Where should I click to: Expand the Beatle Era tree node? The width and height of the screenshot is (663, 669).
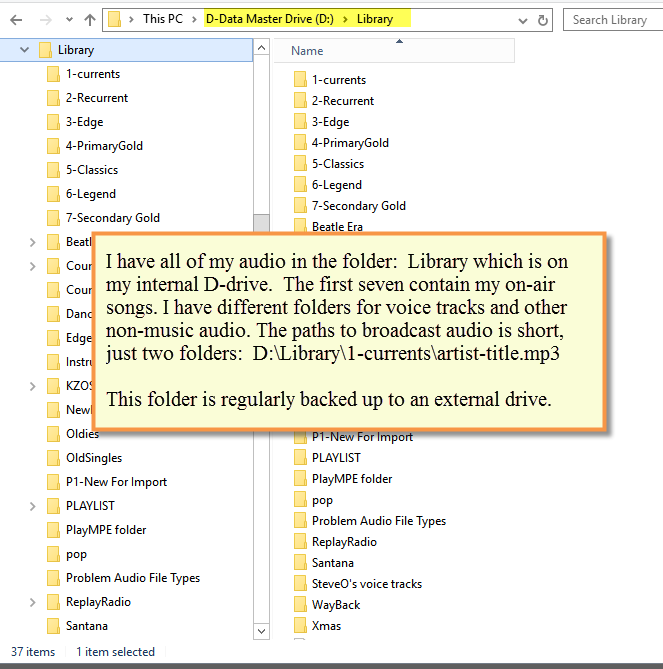click(x=32, y=242)
